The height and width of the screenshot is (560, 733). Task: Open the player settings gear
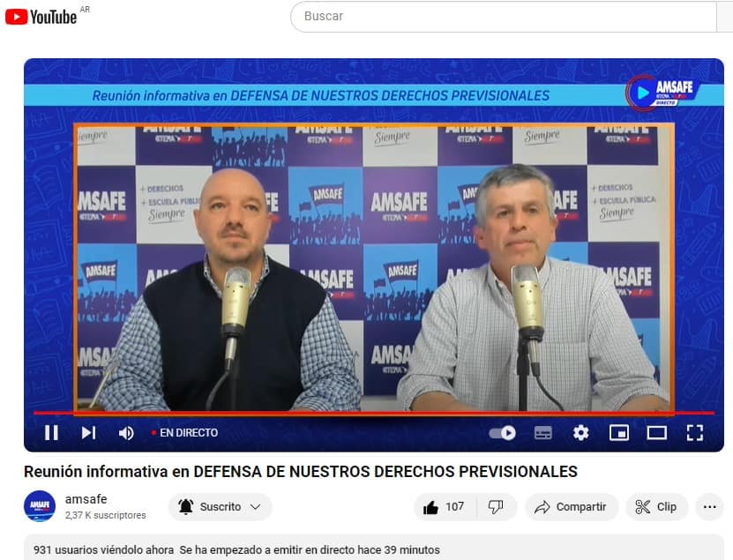coord(580,433)
